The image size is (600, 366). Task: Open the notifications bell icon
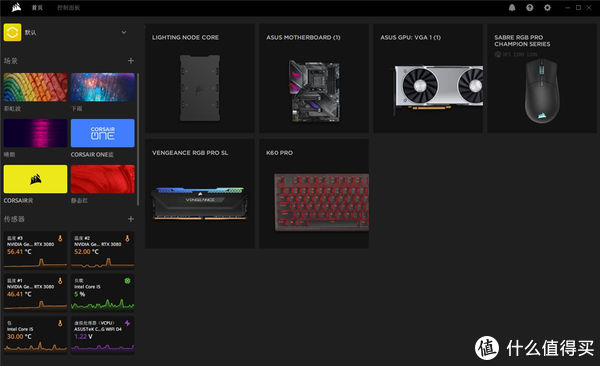tap(512, 8)
